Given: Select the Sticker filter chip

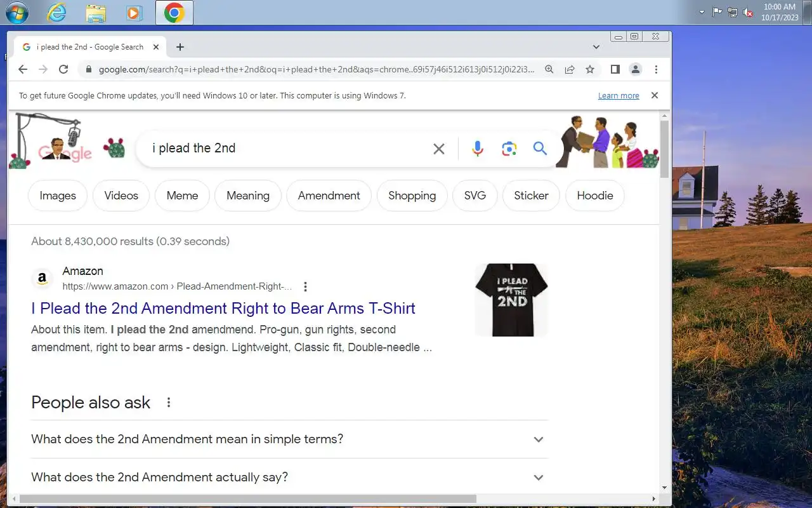Looking at the screenshot, I should pyautogui.click(x=531, y=196).
